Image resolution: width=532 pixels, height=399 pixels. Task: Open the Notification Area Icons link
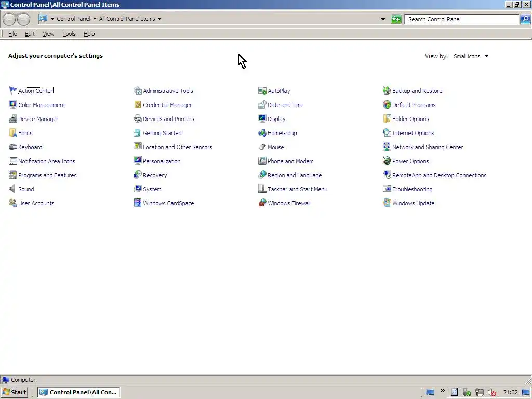[46, 161]
